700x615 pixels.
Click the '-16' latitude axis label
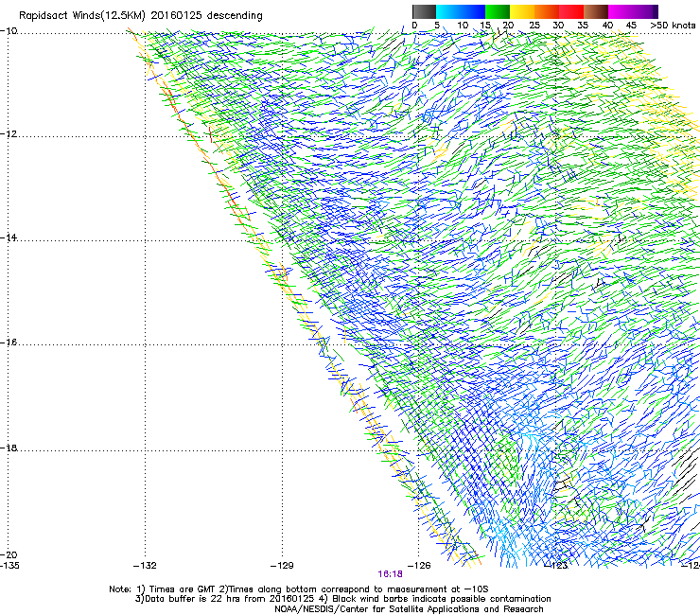tap(9, 343)
